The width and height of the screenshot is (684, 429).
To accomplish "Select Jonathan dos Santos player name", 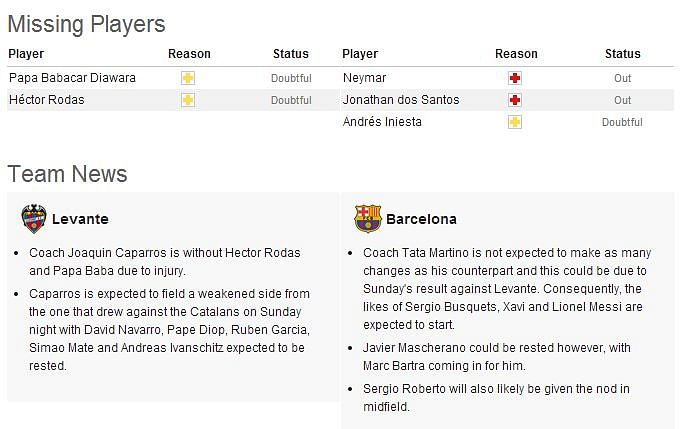I will coord(401,100).
